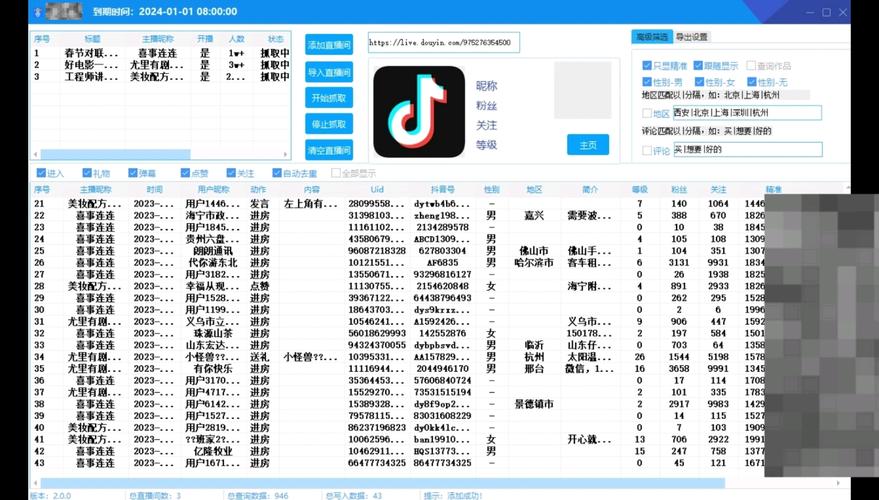Select the row with user 代你游东北
This screenshot has height=500, width=879.
point(398,262)
